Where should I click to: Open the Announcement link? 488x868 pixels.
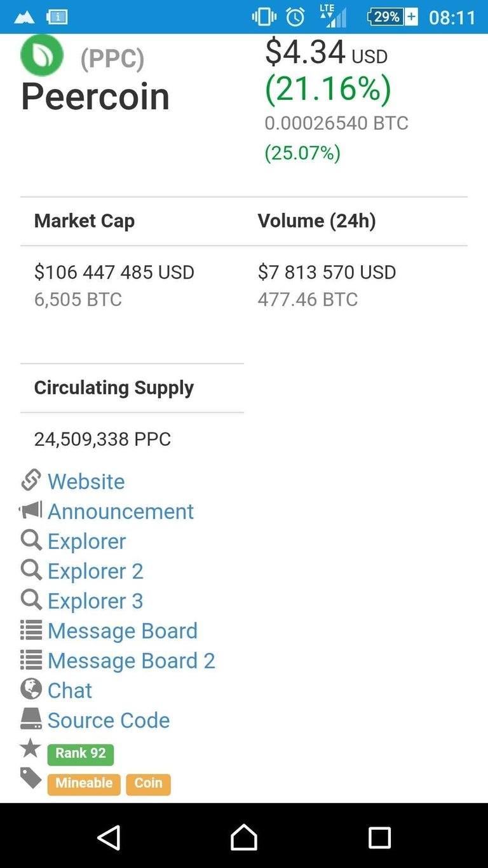pos(121,511)
